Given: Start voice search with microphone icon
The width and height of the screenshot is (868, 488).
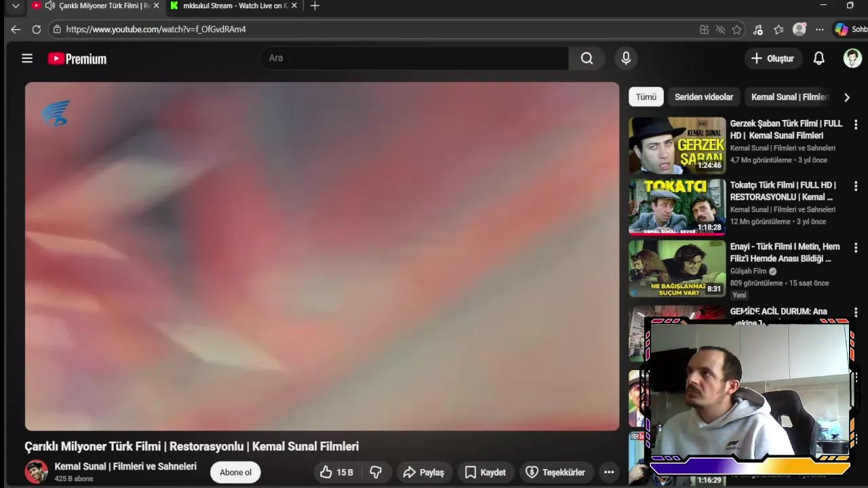Looking at the screenshot, I should (626, 58).
